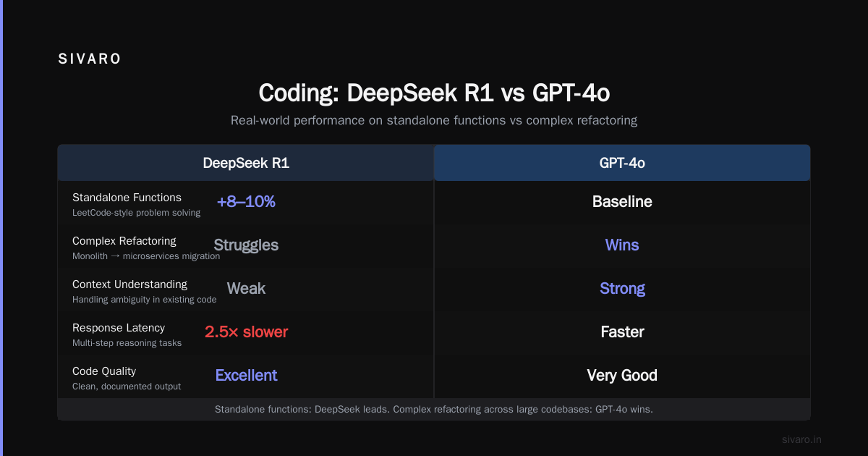Click the red 2.5× slower value
Screen dimensions: 868x456
(x=246, y=332)
